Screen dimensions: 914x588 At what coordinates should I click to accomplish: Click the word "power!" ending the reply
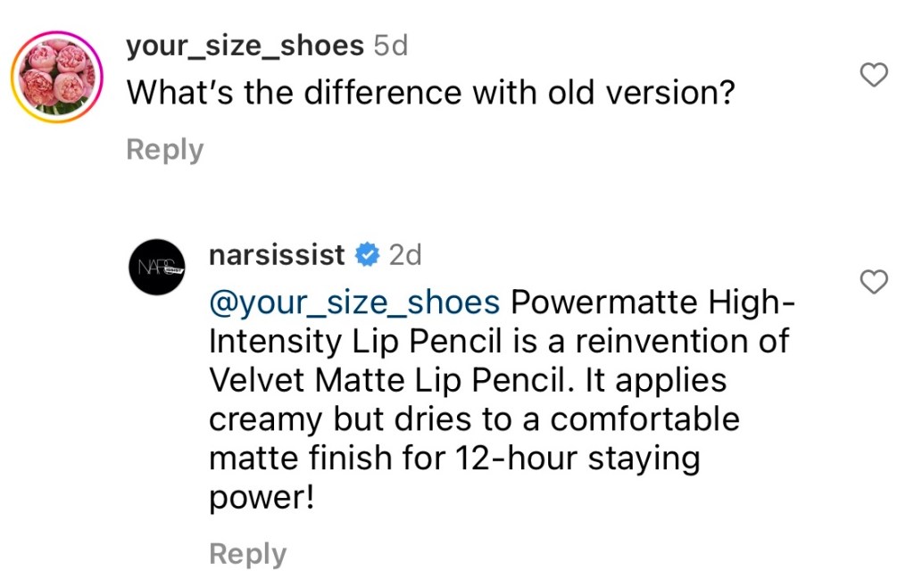pyautogui.click(x=262, y=498)
